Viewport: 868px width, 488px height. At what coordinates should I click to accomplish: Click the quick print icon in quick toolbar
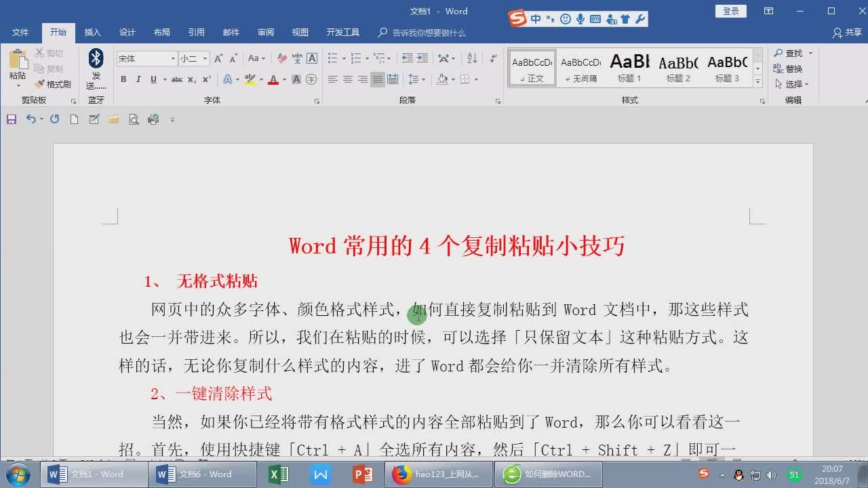(x=153, y=119)
